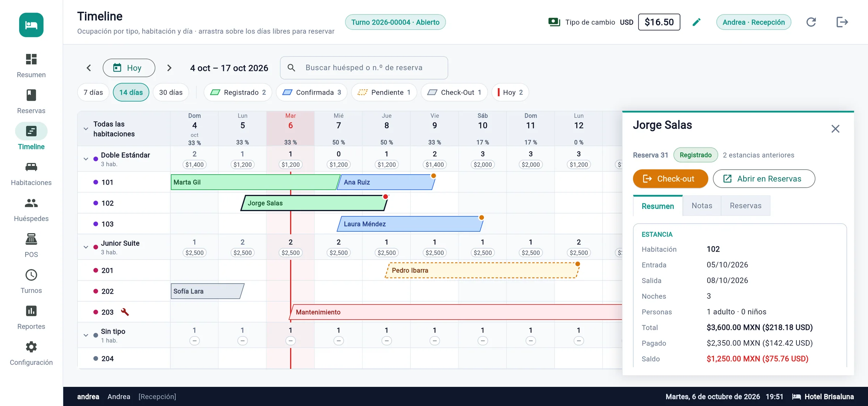Image resolution: width=868 pixels, height=406 pixels.
Task: Click the hotel bed logo icon
Action: click(x=31, y=25)
